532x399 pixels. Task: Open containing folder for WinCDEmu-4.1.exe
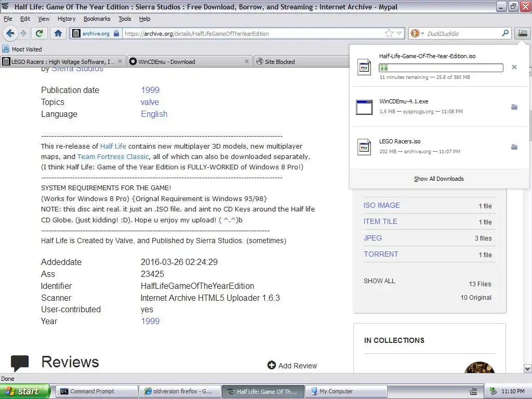[514, 107]
